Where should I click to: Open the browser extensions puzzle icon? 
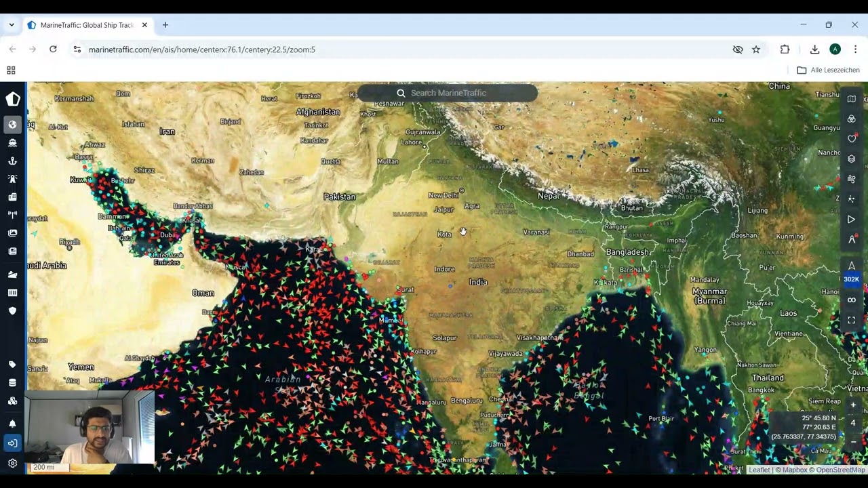click(785, 49)
